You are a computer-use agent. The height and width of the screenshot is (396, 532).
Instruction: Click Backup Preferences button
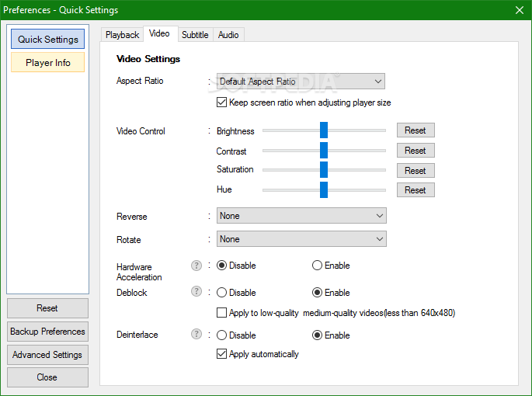47,332
